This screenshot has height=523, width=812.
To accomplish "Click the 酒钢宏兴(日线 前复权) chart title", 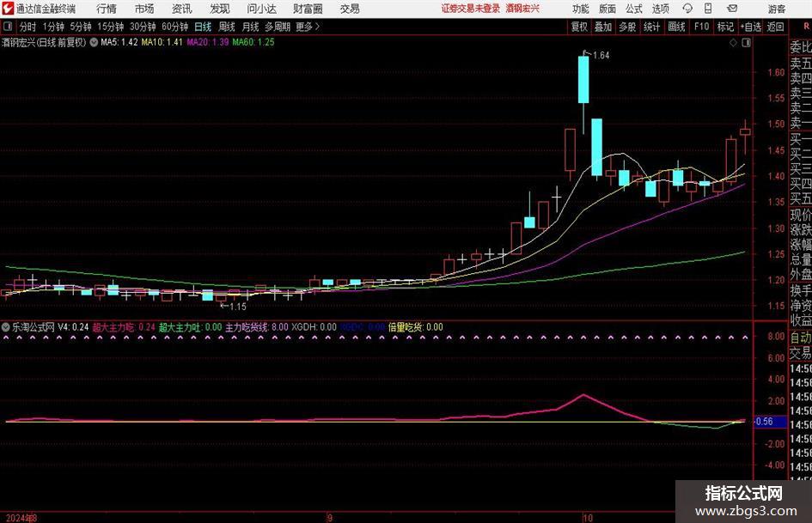I will pyautogui.click(x=44, y=42).
